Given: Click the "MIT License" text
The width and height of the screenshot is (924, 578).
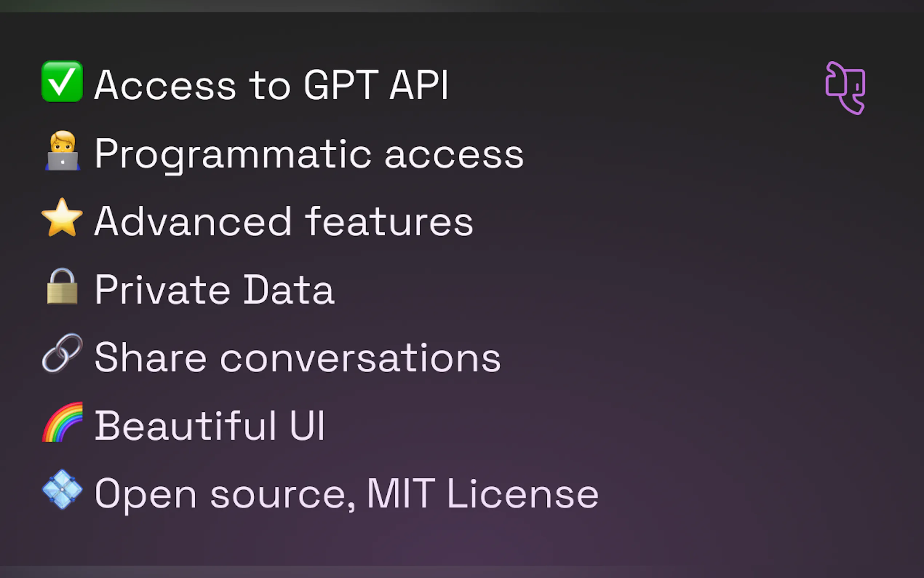Looking at the screenshot, I should [482, 494].
